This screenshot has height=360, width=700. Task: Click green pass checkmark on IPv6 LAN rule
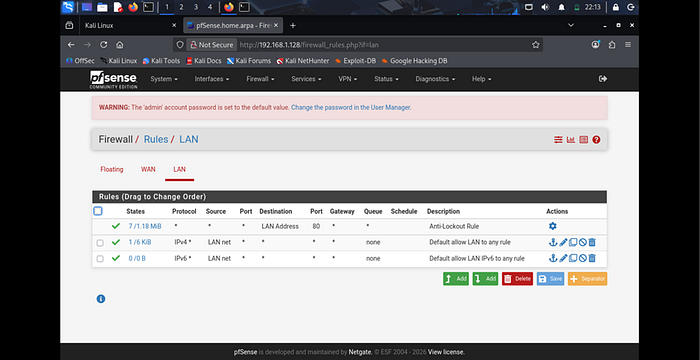[x=116, y=258]
